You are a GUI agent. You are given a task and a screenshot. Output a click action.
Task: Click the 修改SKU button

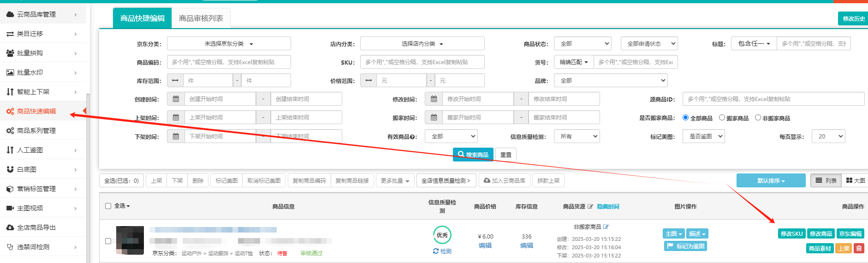pyautogui.click(x=791, y=234)
